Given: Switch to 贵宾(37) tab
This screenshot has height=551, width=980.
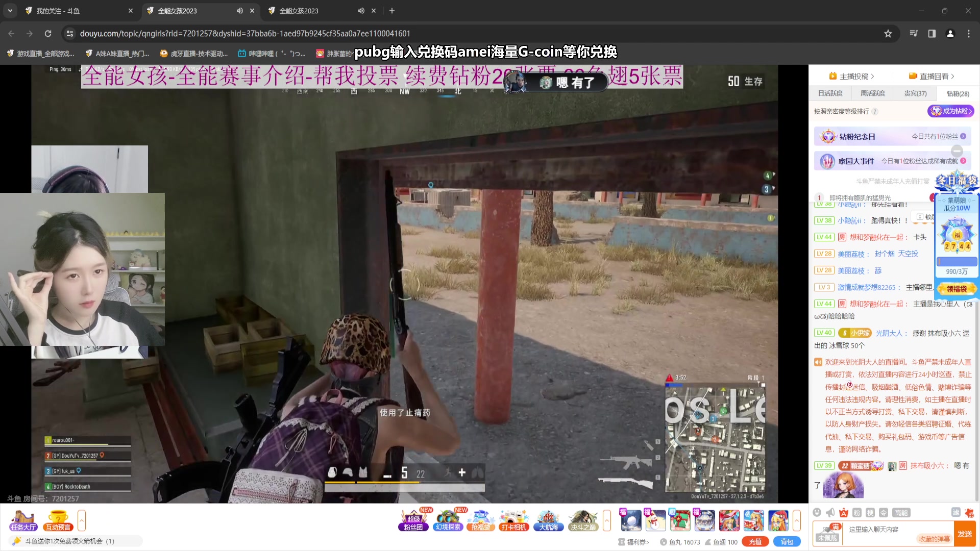Looking at the screenshot, I should pos(916,93).
